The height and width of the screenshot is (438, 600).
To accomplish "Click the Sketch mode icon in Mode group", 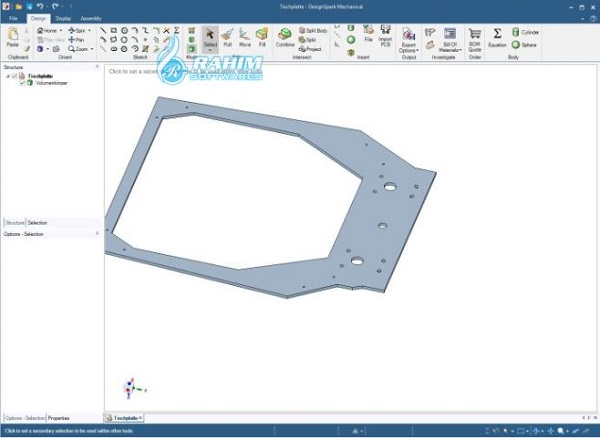I will 192,30.
